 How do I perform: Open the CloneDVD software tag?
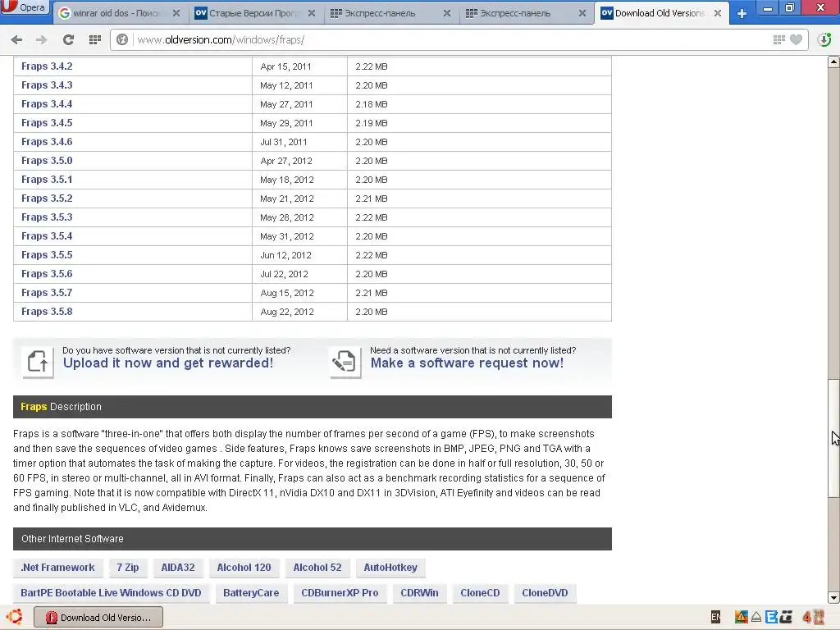[545, 593]
